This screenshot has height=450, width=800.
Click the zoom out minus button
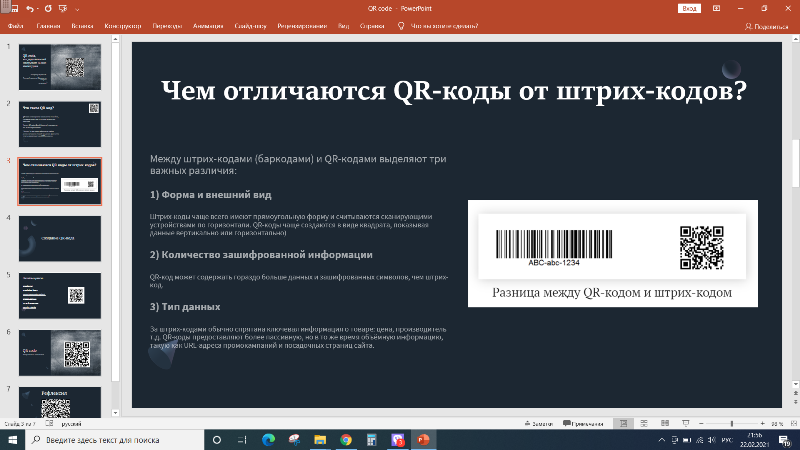click(x=701, y=423)
